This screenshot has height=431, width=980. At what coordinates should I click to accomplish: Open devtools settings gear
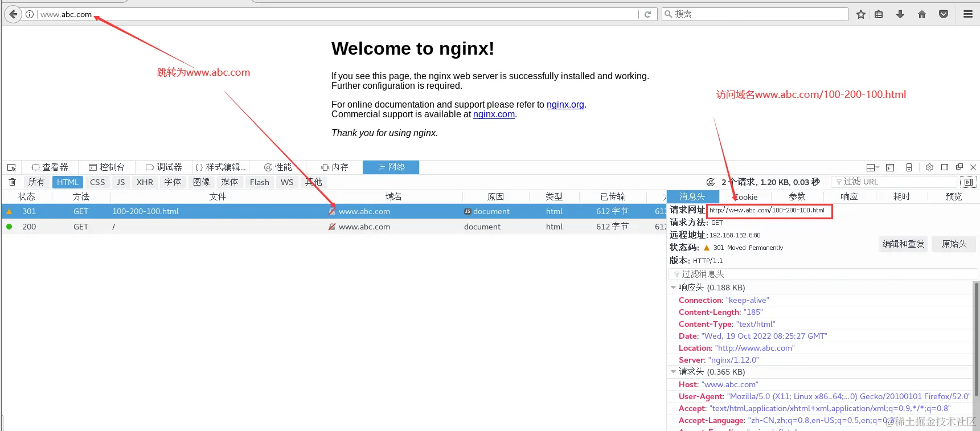point(929,167)
